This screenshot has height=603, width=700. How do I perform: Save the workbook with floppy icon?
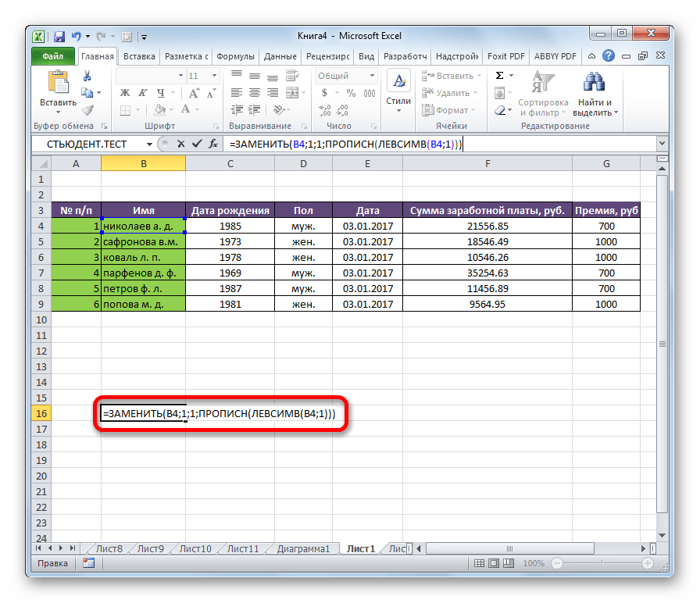[59, 36]
